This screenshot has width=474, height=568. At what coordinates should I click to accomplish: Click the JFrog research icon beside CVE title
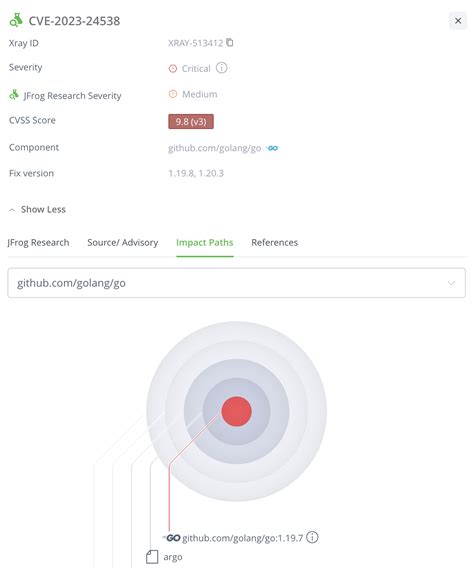(16, 20)
